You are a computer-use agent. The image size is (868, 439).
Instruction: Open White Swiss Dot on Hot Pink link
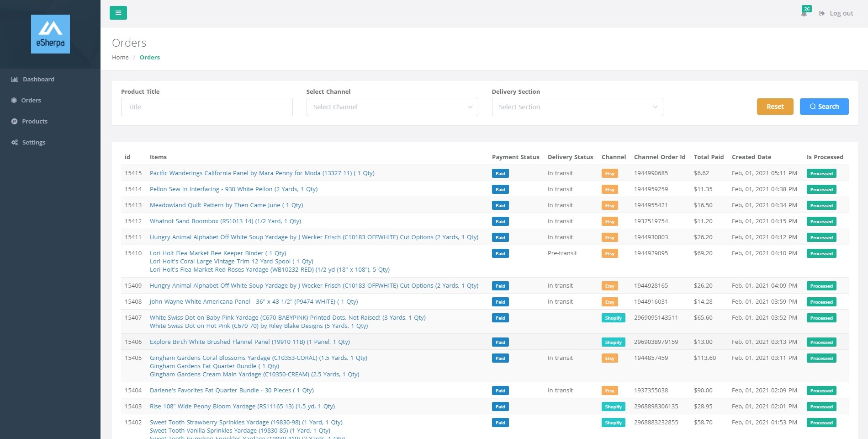coord(259,326)
